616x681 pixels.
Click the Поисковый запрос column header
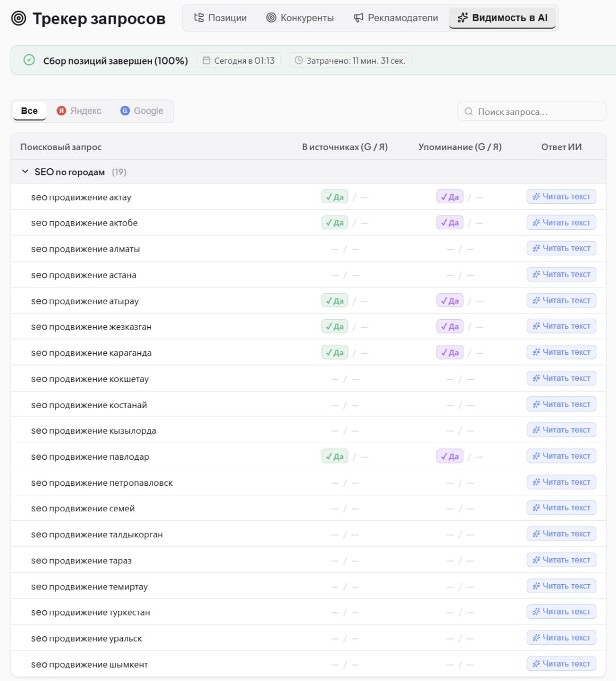[61, 147]
